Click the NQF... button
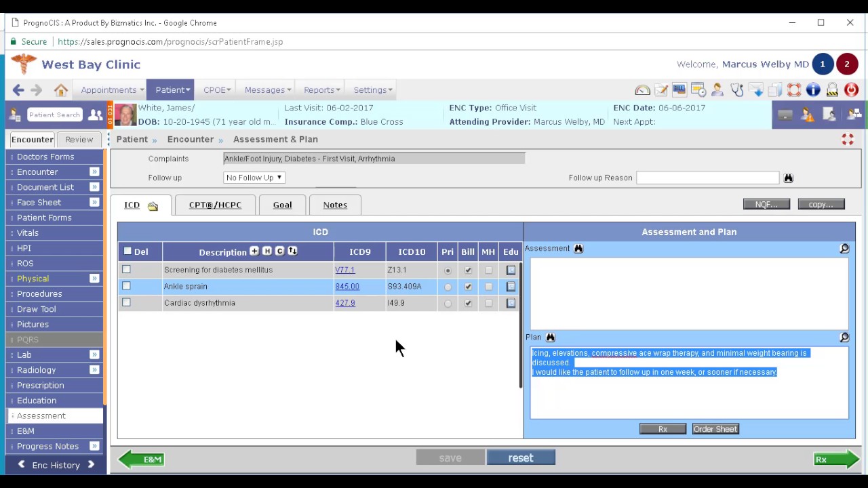Viewport: 868px width, 488px height. click(x=766, y=205)
